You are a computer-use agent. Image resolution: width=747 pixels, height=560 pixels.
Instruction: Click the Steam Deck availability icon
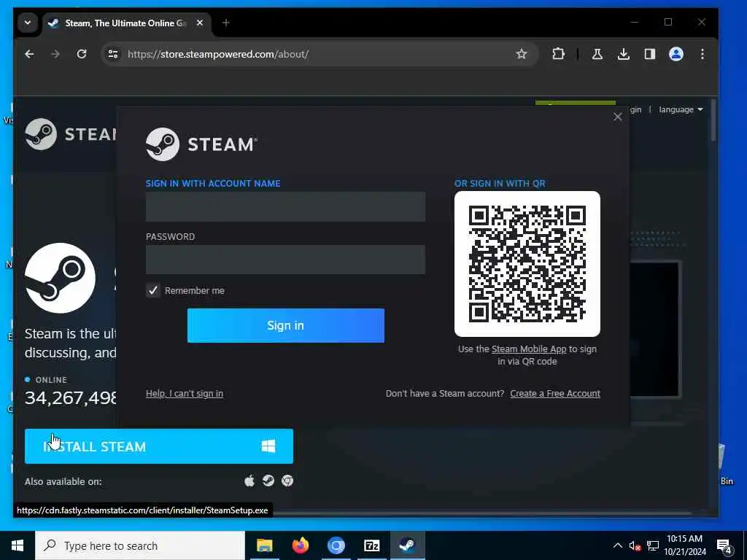[268, 481]
